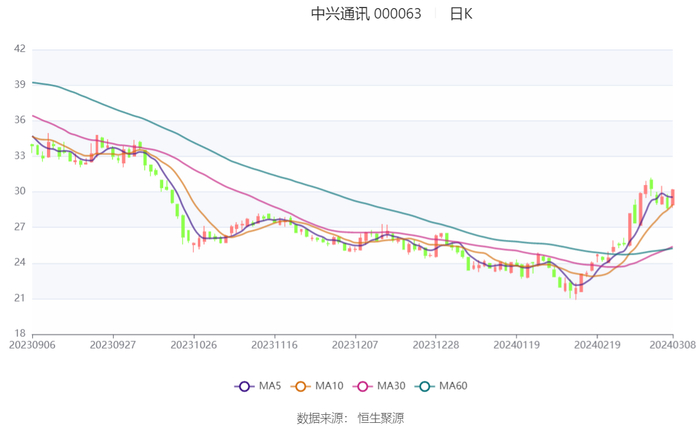Click the 18 price axis label
This screenshot has height=426, width=700.
[20, 334]
